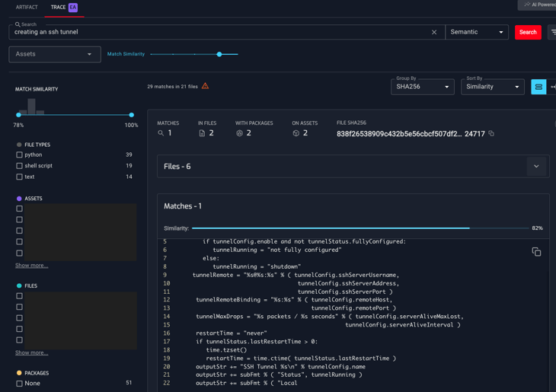Check the text file type filter
556x392 pixels.
[x=20, y=177]
